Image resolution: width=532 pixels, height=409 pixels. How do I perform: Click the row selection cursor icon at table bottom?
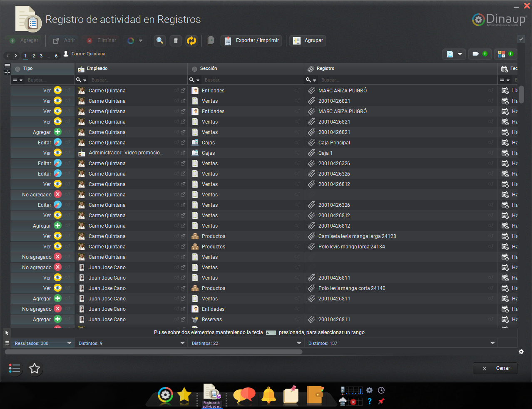click(x=7, y=333)
